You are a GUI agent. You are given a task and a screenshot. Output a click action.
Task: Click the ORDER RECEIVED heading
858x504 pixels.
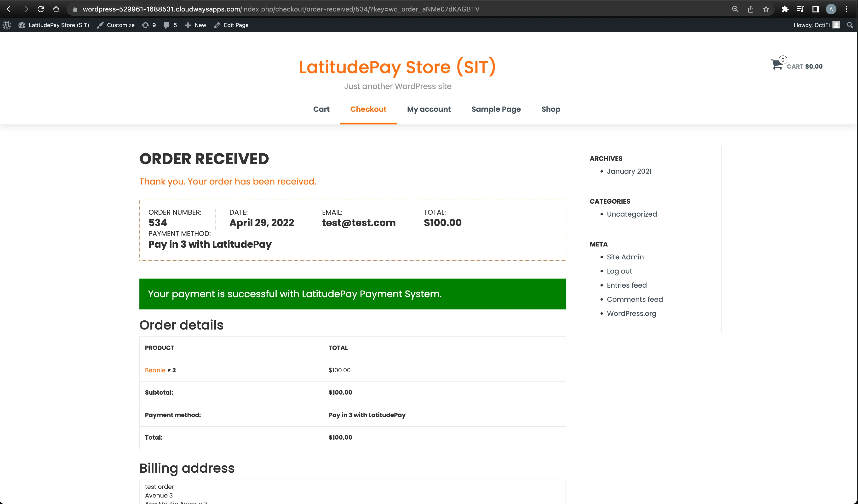(204, 159)
